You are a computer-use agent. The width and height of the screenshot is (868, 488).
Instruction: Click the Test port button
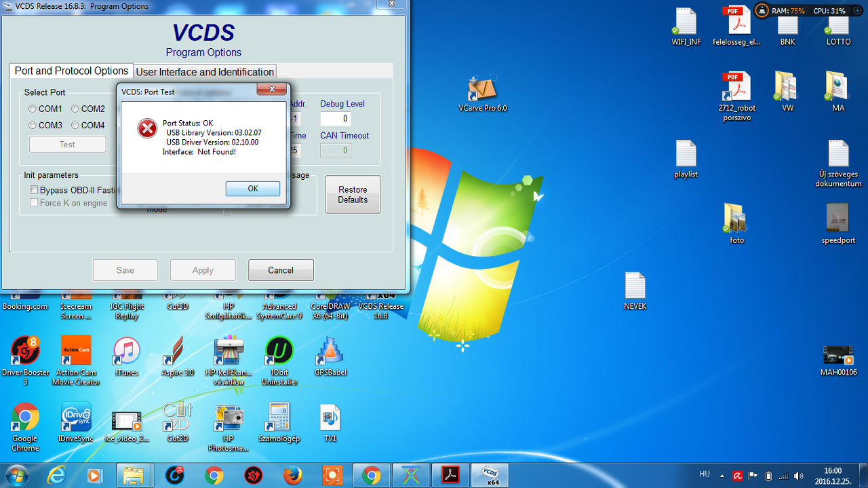(x=67, y=144)
